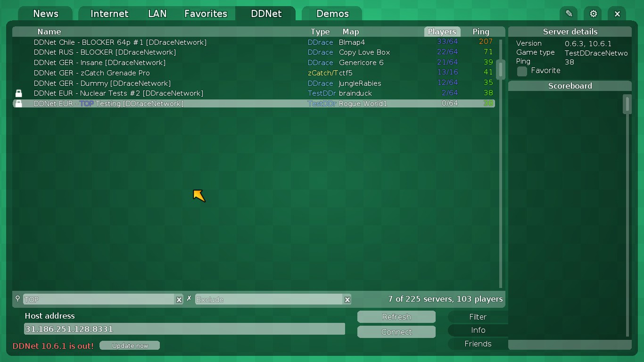Sort servers by Players column

(442, 32)
